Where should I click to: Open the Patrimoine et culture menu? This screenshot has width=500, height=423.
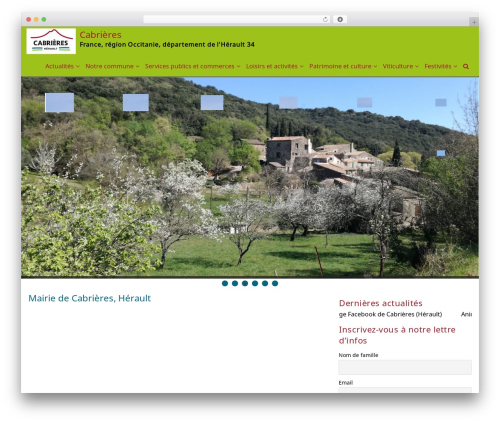340,66
